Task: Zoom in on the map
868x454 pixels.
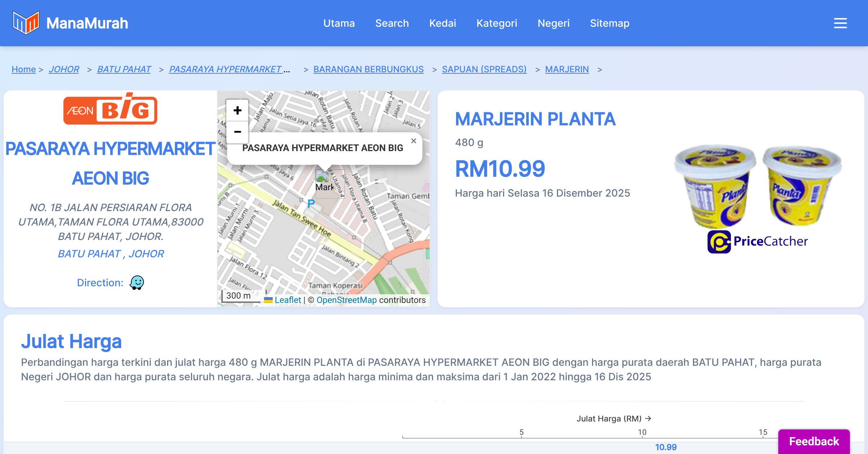Action: tap(237, 111)
